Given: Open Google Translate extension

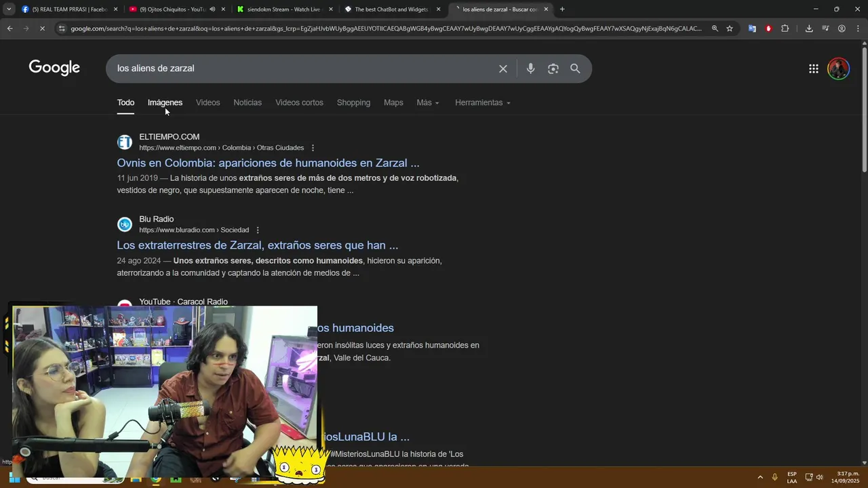Looking at the screenshot, I should pyautogui.click(x=752, y=28).
